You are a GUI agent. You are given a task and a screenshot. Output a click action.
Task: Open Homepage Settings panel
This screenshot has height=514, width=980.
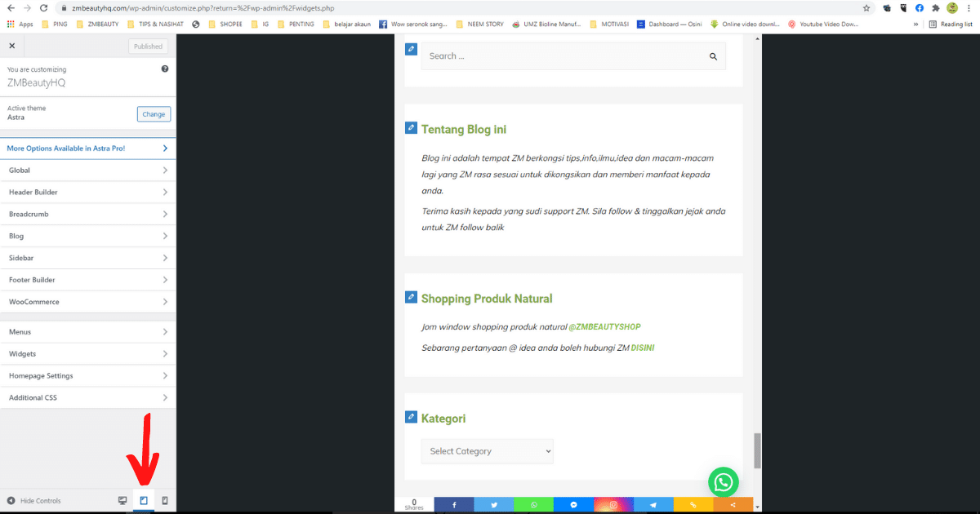pos(88,376)
